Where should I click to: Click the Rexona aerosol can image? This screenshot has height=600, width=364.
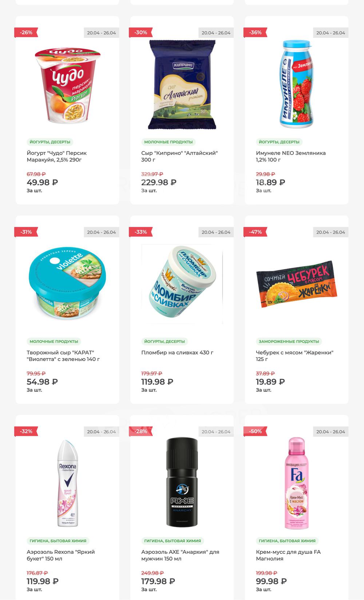(x=68, y=483)
